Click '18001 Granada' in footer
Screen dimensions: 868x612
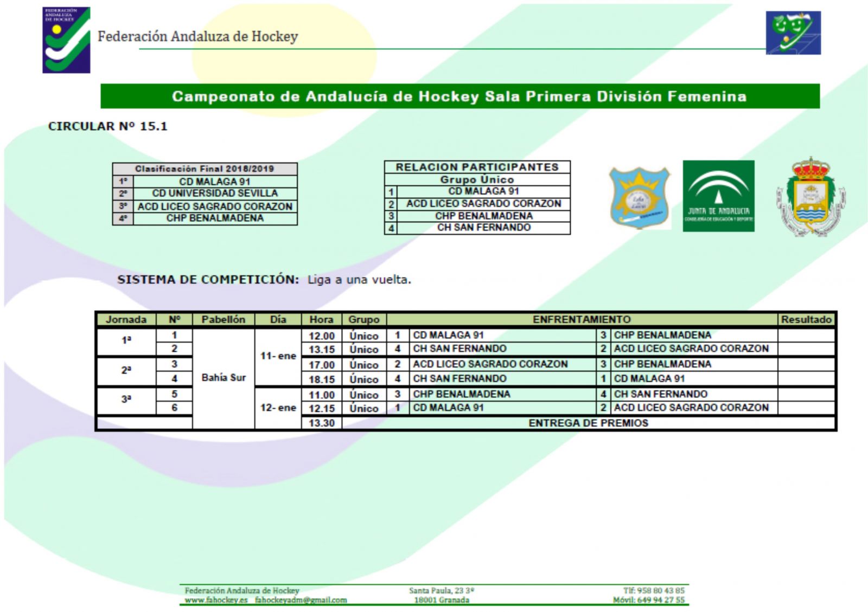pyautogui.click(x=442, y=600)
